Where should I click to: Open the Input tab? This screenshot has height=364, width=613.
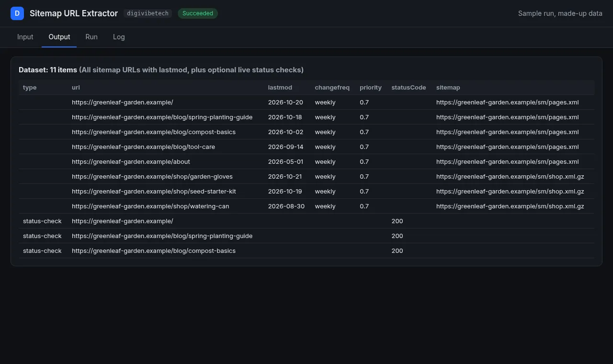point(25,37)
